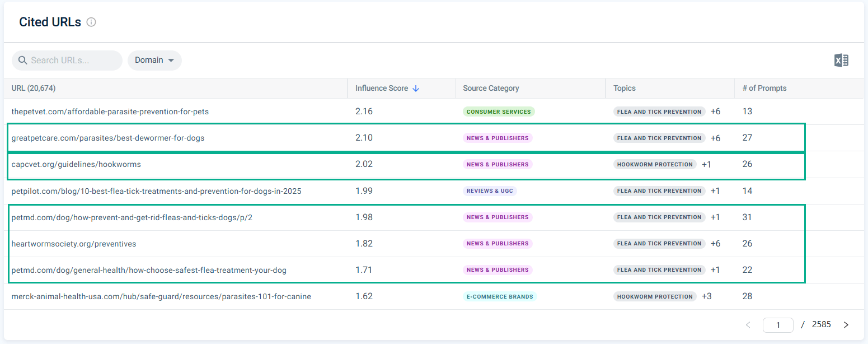868x344 pixels.
Task: Click the Reviews & UGC tag
Action: coord(490,191)
